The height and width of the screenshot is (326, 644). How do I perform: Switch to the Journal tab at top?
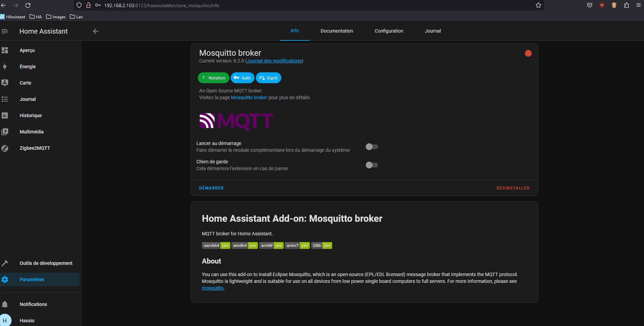click(433, 31)
